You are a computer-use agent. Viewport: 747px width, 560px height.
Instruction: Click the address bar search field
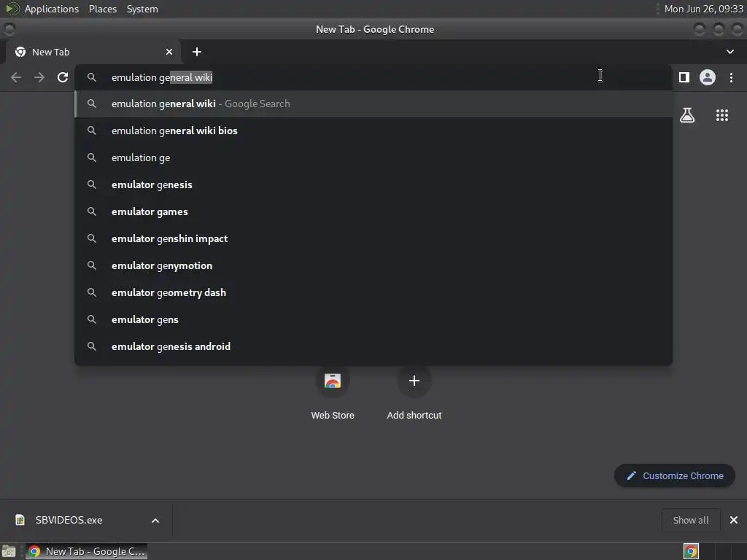[373, 77]
